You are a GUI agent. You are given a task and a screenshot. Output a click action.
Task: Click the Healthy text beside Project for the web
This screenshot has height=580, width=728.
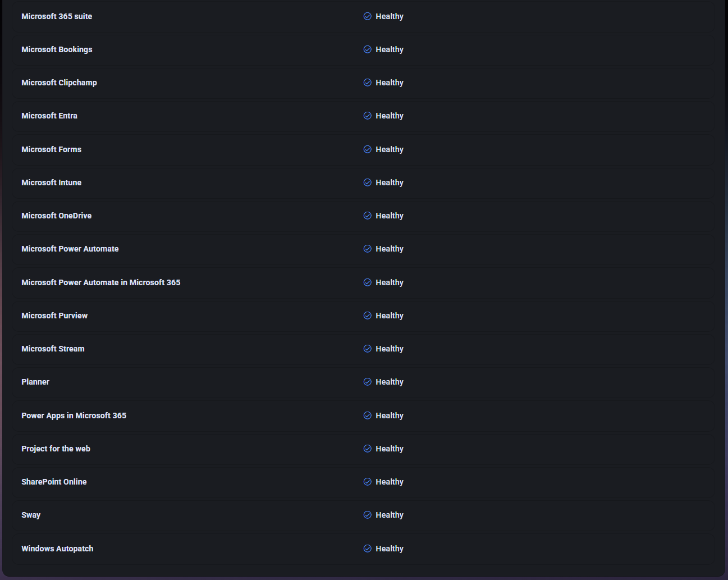390,449
